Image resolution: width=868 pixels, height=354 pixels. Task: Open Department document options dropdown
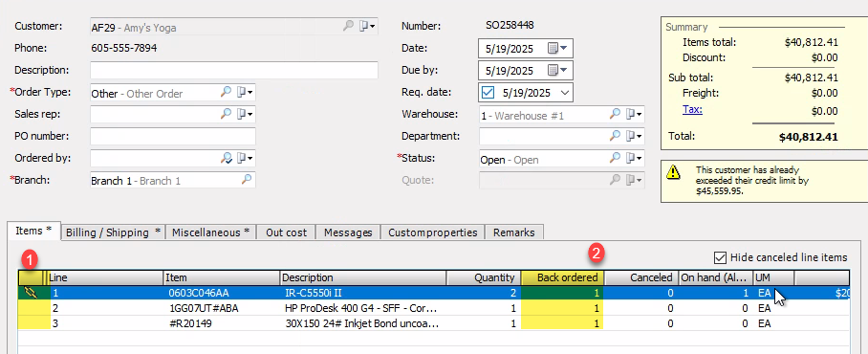pos(635,136)
